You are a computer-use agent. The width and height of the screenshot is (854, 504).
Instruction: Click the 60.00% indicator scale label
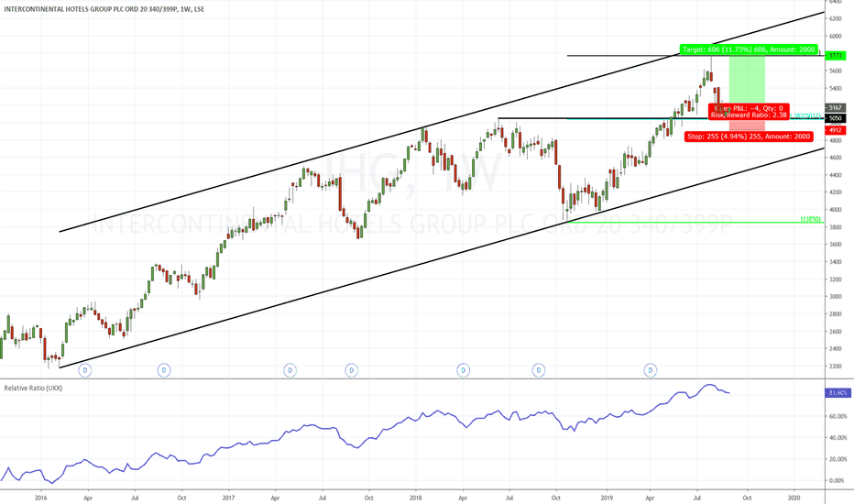[x=838, y=416]
